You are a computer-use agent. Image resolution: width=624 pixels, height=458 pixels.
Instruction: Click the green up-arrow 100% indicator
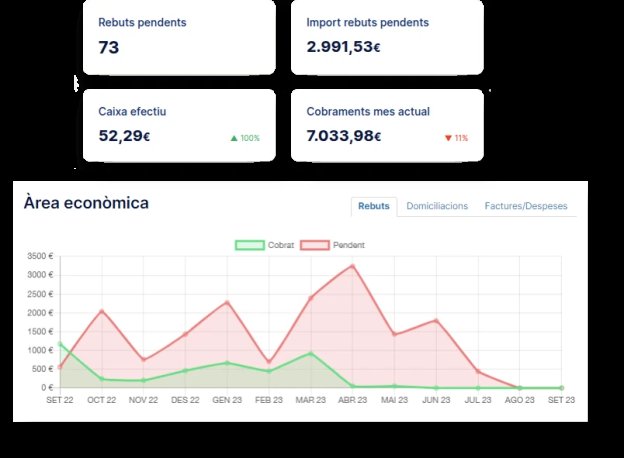[245, 138]
